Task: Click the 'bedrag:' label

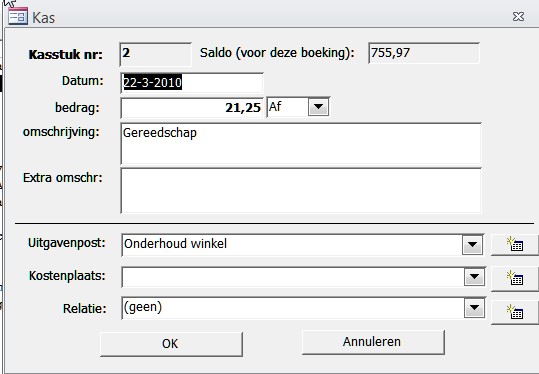Action: click(77, 108)
